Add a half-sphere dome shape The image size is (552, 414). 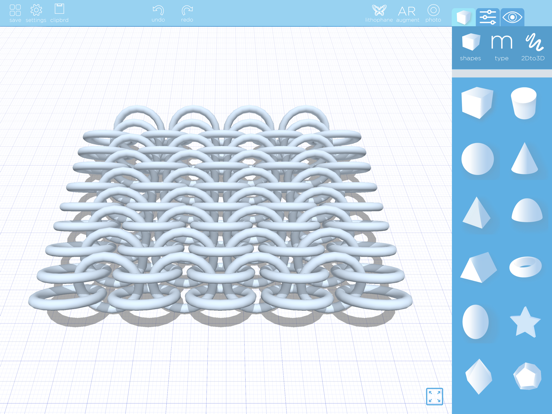527,210
